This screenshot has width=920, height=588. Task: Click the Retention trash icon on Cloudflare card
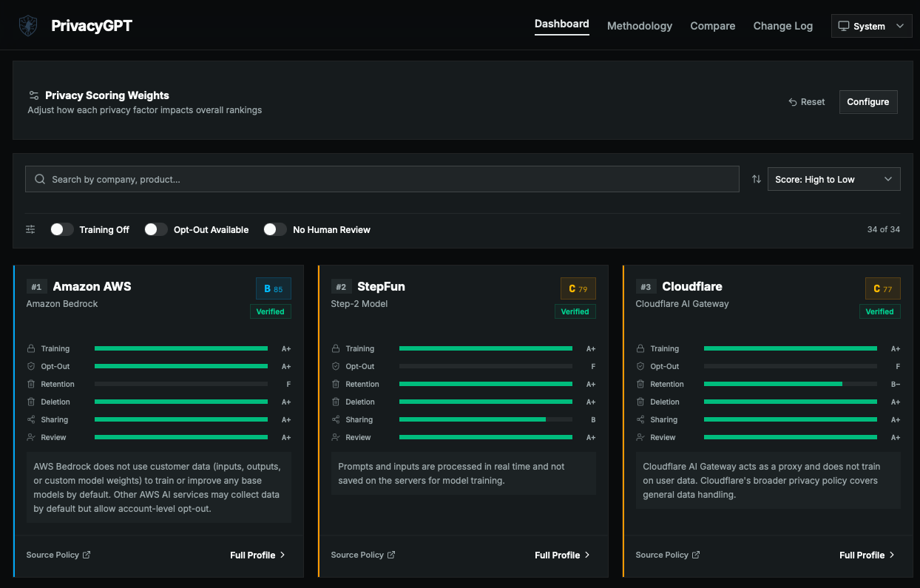[x=640, y=384]
